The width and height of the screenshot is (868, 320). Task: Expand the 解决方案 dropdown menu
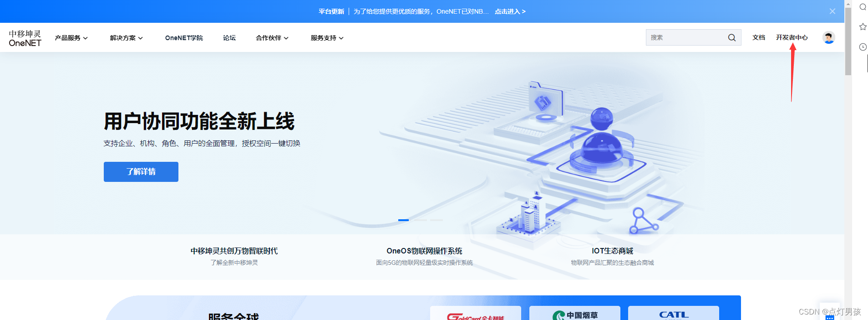[x=127, y=38]
